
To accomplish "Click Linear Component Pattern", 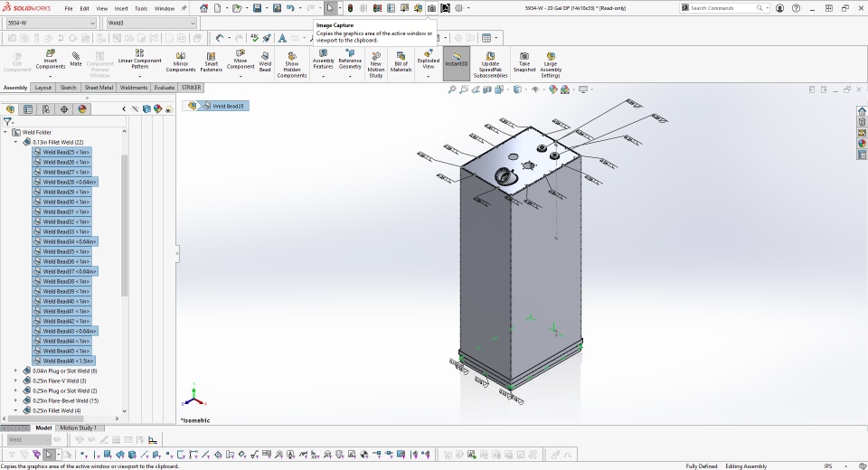I will [139, 60].
